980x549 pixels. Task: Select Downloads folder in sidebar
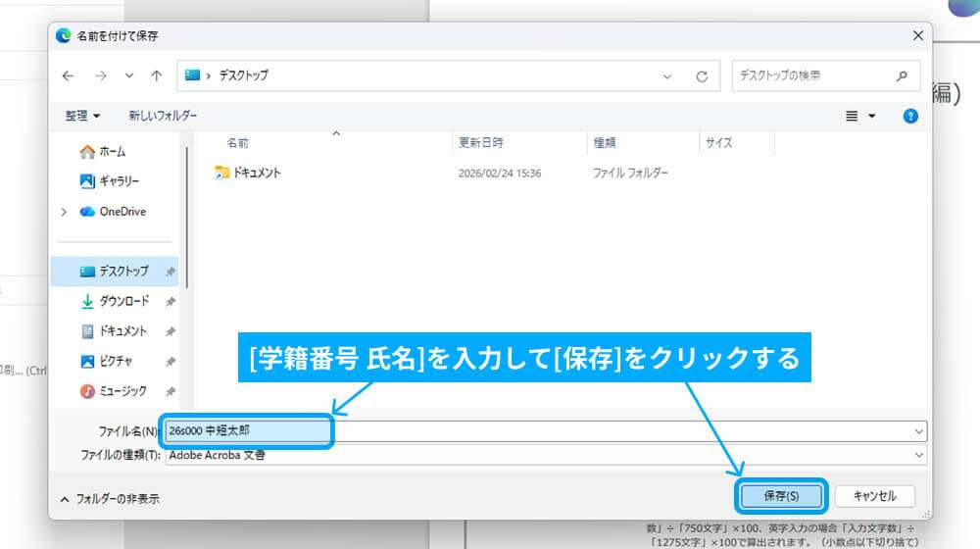click(x=123, y=301)
